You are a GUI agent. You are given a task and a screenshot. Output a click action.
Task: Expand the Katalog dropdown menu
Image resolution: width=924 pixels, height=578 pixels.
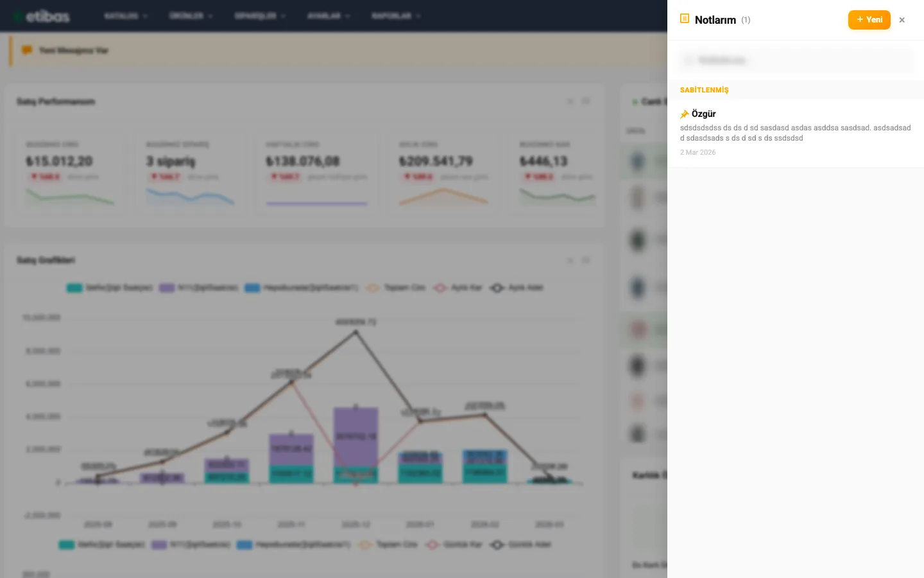click(126, 16)
